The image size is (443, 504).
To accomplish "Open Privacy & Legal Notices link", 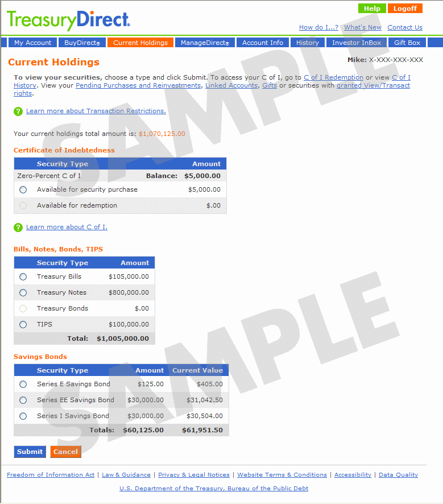I will click(194, 475).
